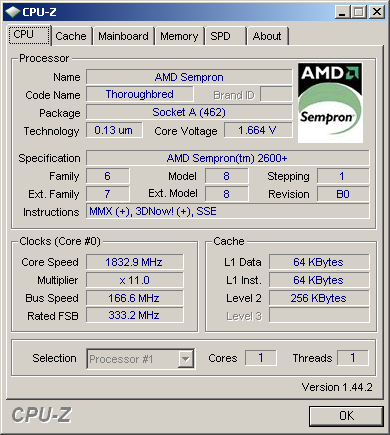Click the OK button
Screen dimensions: 390x435
click(x=346, y=416)
